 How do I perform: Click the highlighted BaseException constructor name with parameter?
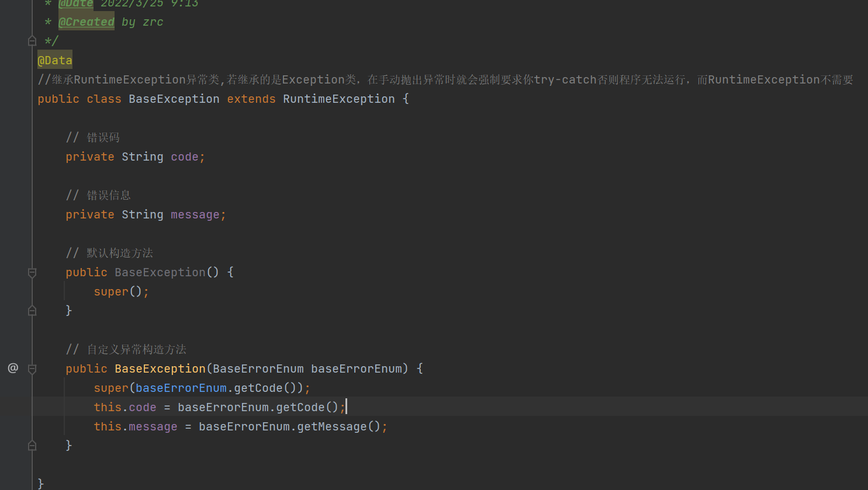click(x=160, y=369)
